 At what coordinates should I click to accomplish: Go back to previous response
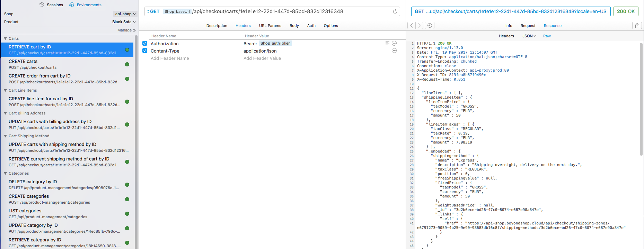coord(411,25)
